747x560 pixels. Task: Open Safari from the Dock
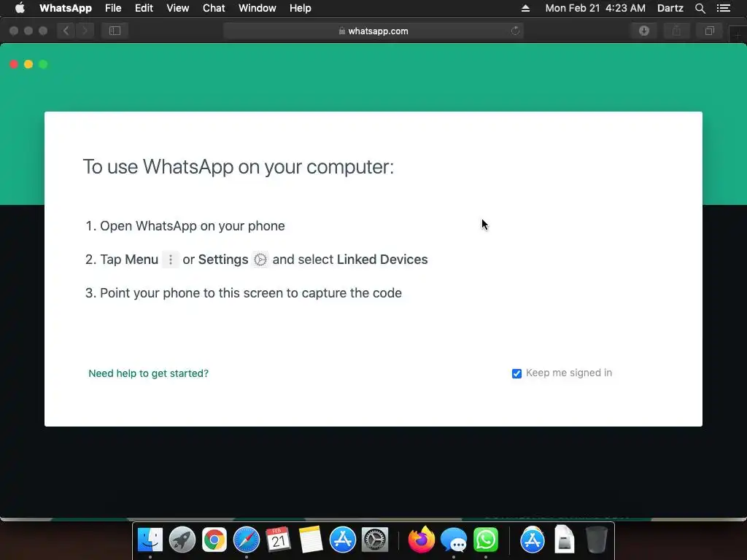click(x=247, y=540)
